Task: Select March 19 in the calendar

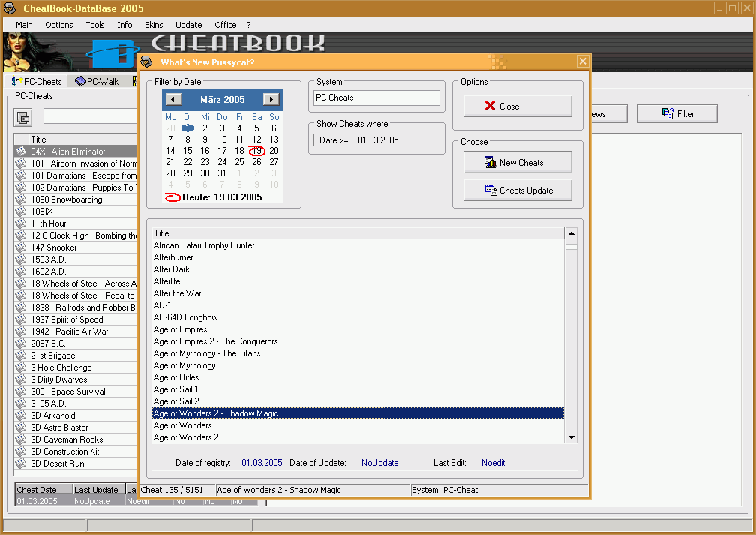Action: click(256, 151)
